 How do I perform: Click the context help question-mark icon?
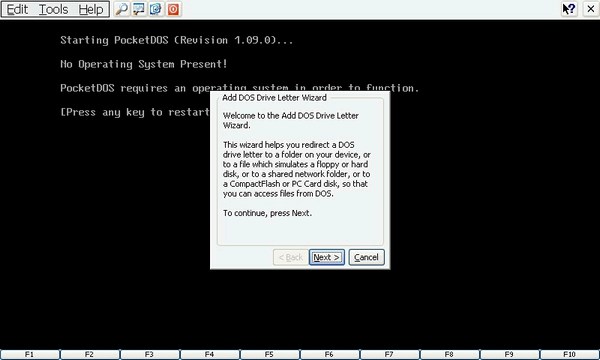click(569, 9)
